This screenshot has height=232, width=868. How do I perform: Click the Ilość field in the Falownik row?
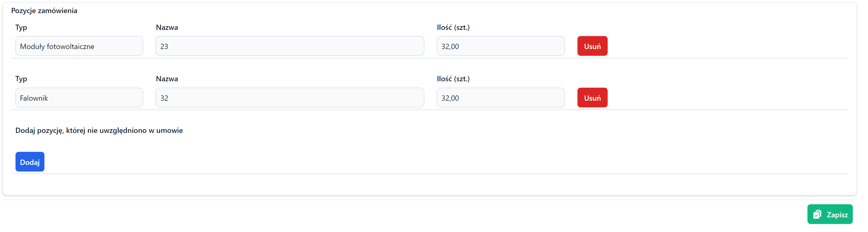point(500,98)
